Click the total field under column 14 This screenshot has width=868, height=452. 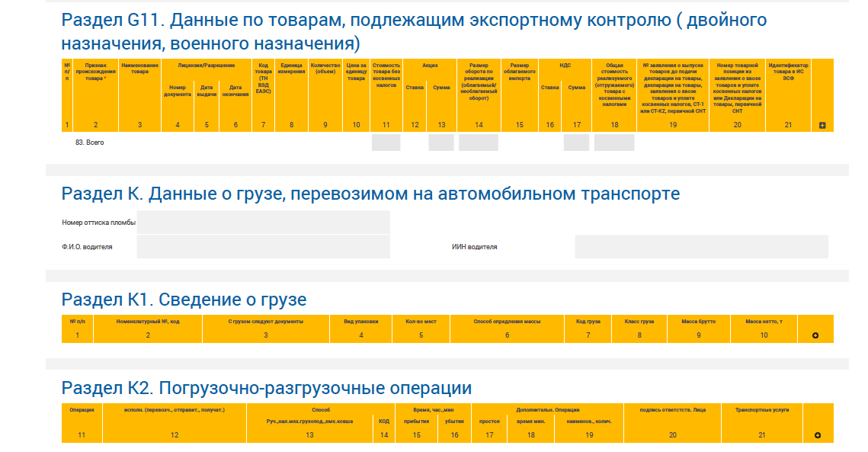tap(478, 143)
